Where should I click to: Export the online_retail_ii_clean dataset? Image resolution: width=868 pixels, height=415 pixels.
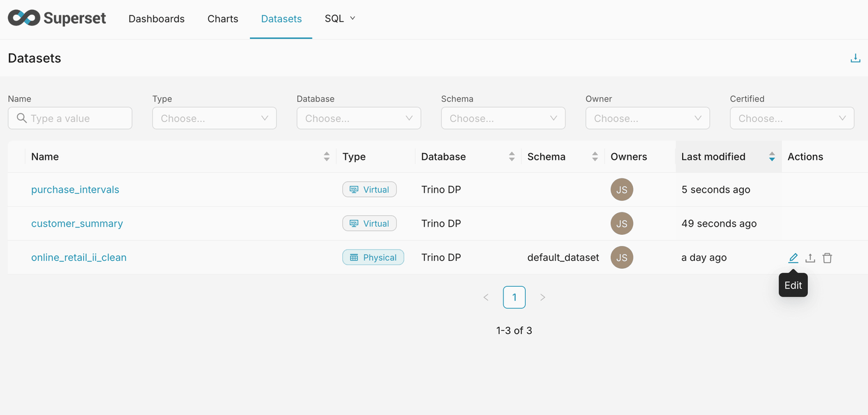[x=810, y=258]
